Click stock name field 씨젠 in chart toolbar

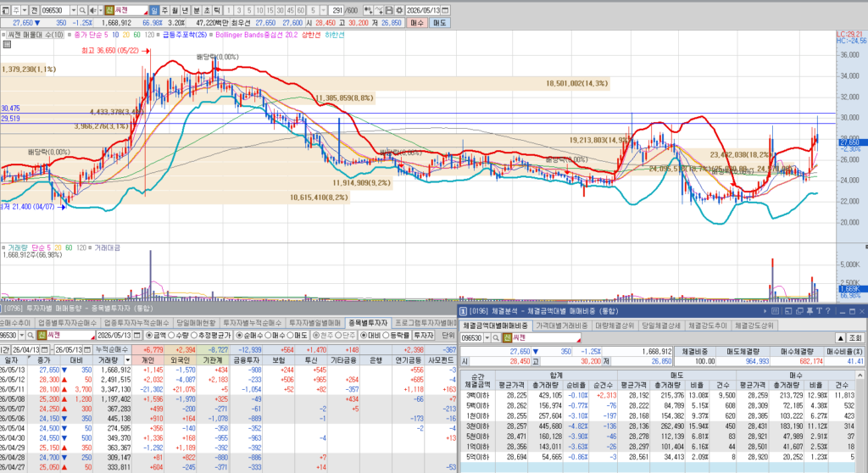(x=131, y=10)
